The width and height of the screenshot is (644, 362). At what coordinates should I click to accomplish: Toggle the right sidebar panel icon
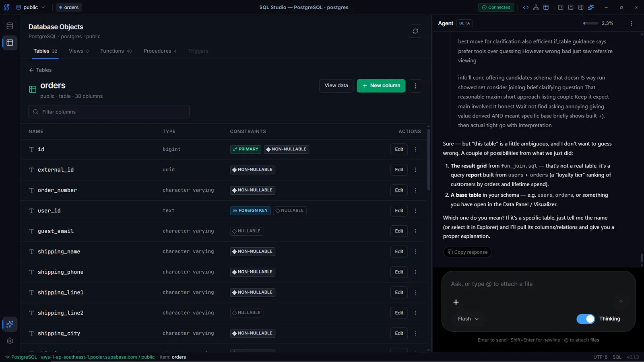point(581,7)
